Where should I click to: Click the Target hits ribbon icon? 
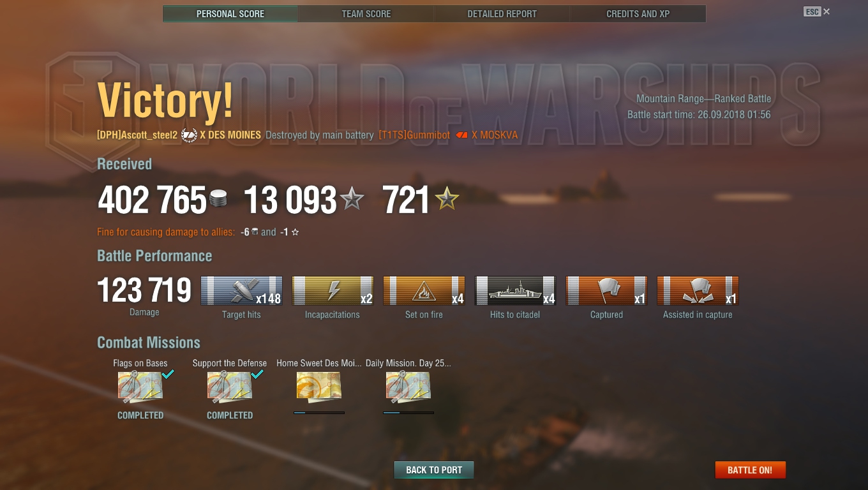point(241,291)
